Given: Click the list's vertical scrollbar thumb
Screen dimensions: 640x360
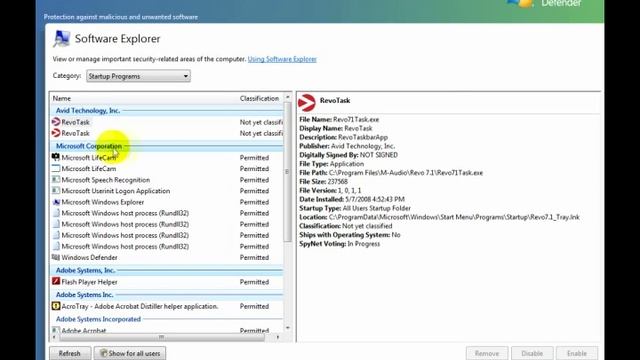Looking at the screenshot, I should click(287, 171).
